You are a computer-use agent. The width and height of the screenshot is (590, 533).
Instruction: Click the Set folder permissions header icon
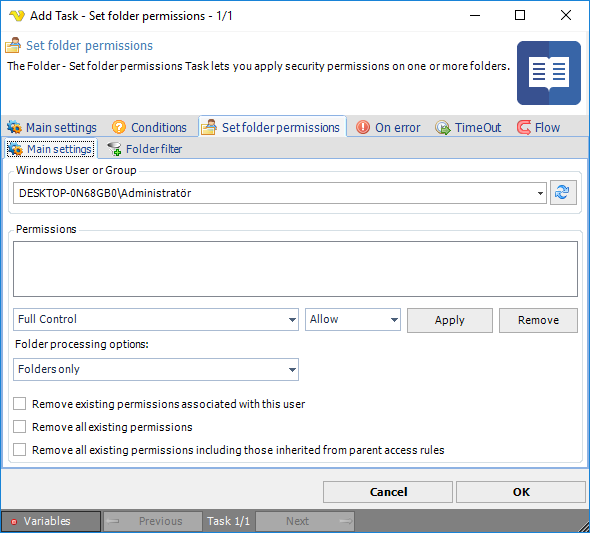13,46
